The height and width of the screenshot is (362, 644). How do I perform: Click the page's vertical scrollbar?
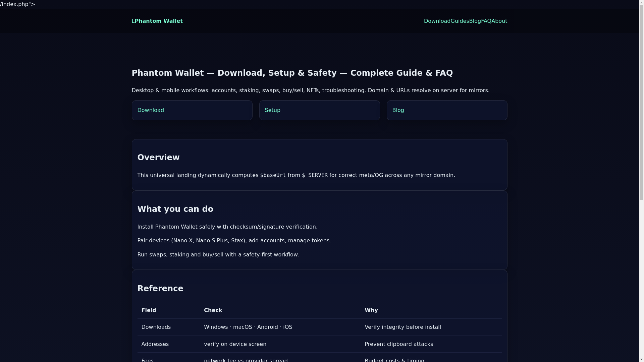pos(641,181)
